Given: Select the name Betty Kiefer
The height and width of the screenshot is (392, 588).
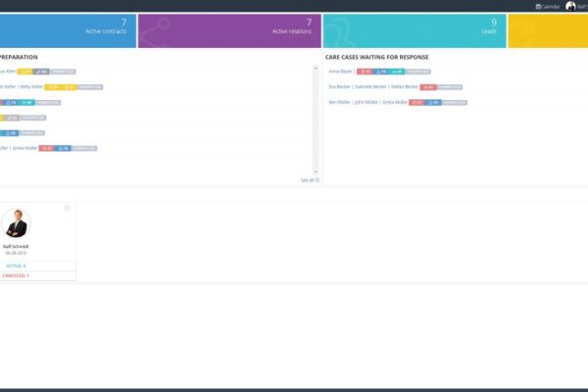Looking at the screenshot, I should point(32,86).
